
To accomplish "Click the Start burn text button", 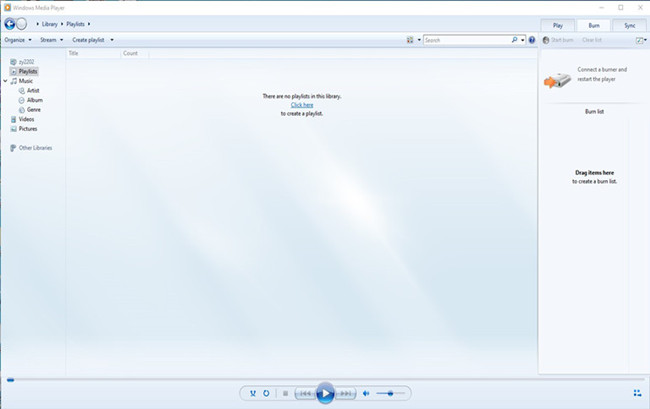I will point(562,40).
